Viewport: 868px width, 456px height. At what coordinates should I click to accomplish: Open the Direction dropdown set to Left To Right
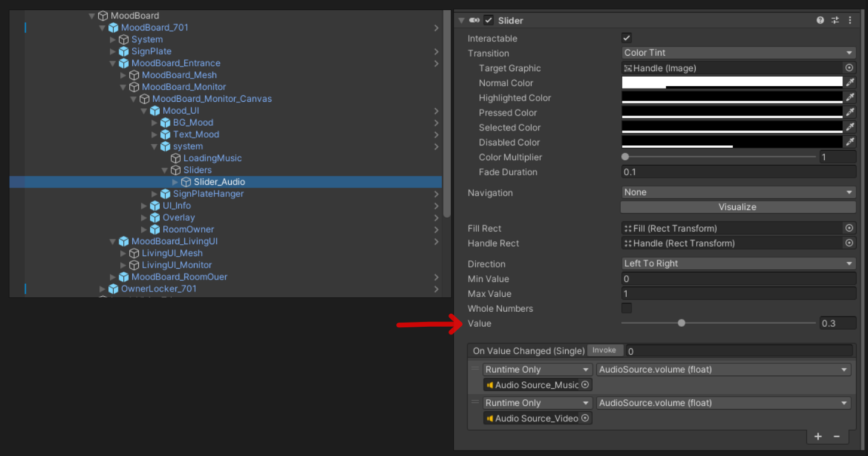click(739, 263)
